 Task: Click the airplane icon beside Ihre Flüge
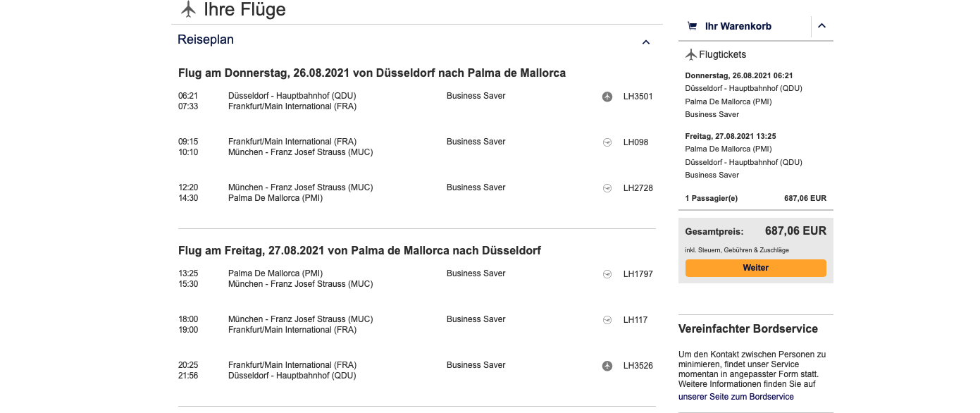point(188,9)
